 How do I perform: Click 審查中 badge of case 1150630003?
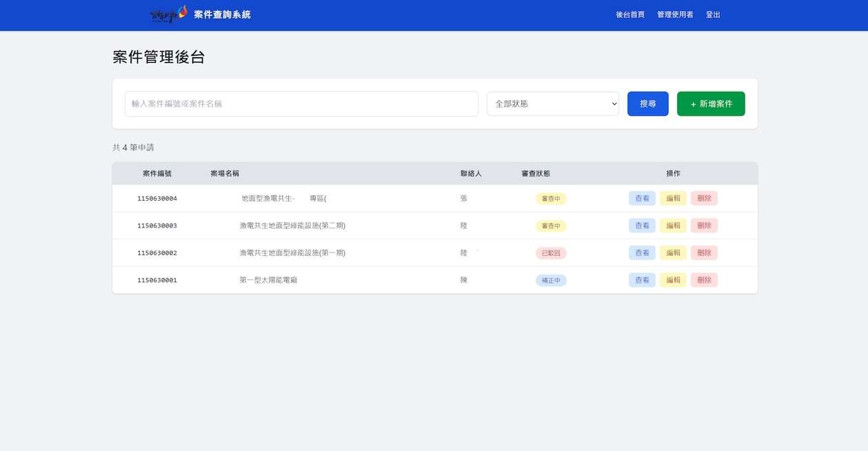click(551, 226)
